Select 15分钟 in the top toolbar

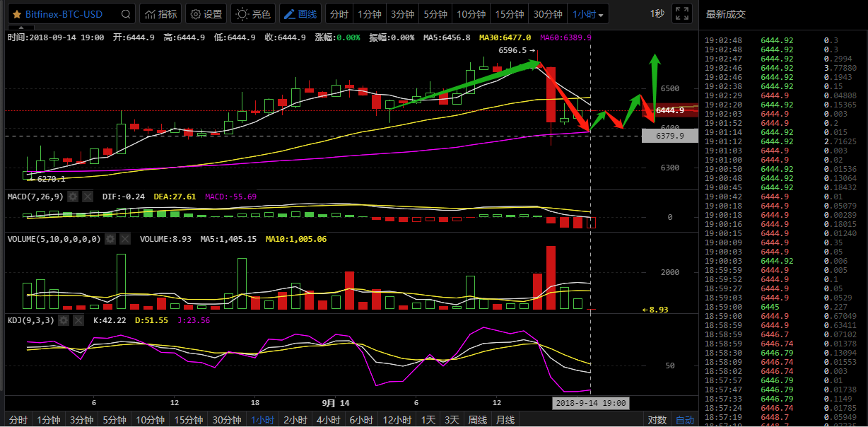(x=510, y=14)
